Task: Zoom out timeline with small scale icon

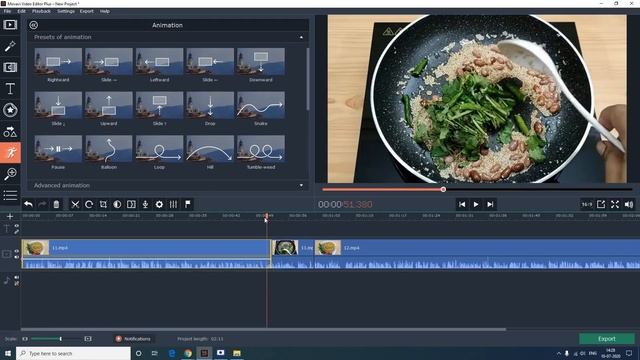Action: [25, 339]
